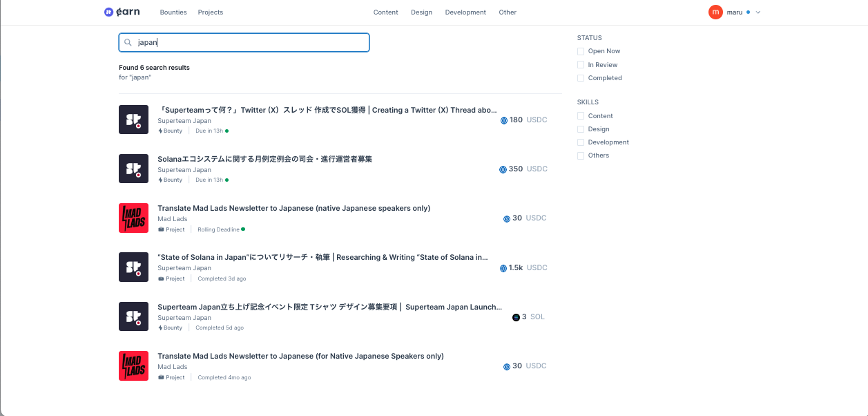Focus the search field containing japan
The image size is (868, 416).
(244, 42)
